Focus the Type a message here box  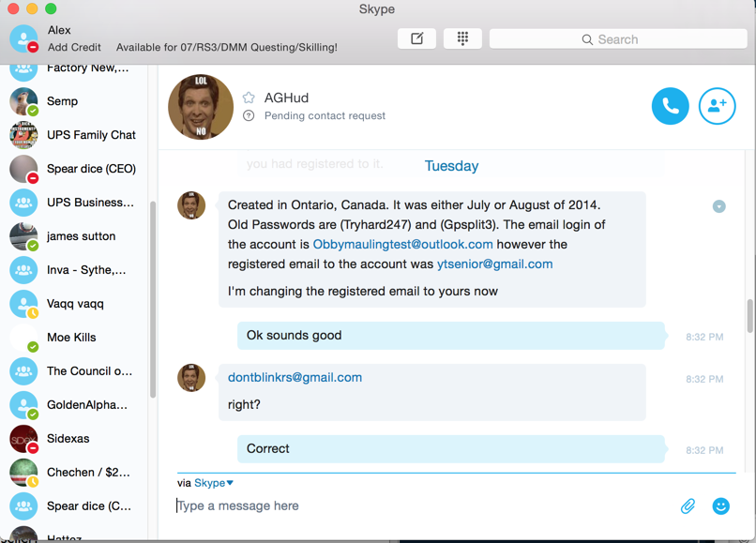click(424, 505)
